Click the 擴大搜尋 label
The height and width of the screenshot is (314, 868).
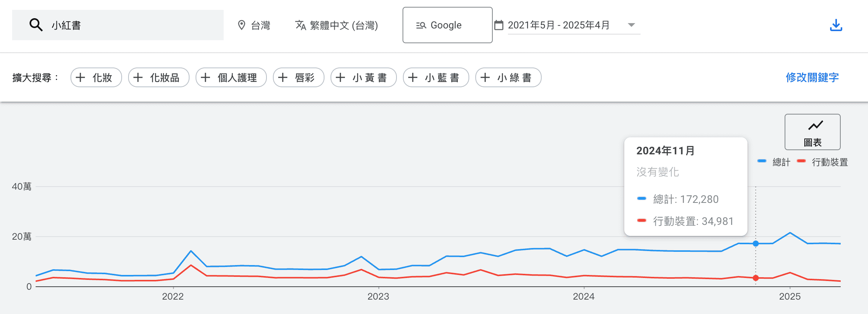[x=35, y=78]
